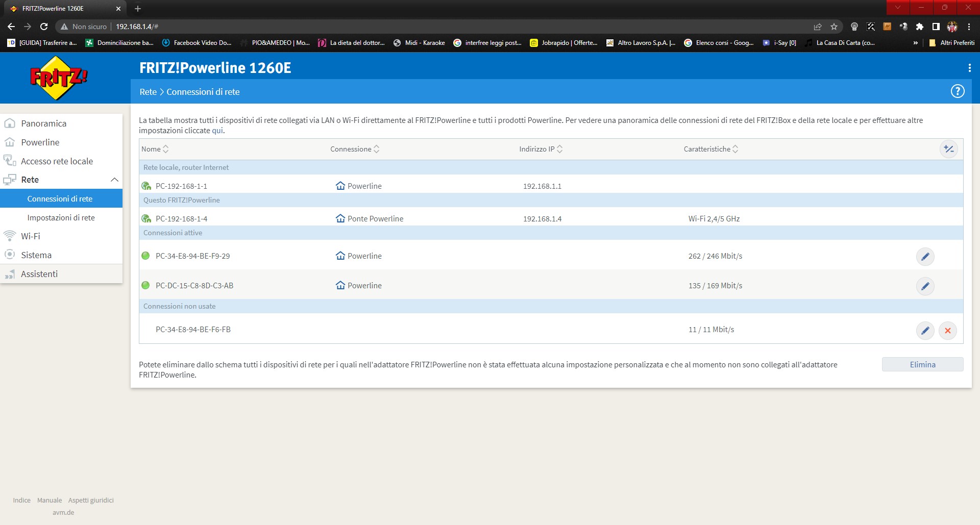This screenshot has height=525, width=980.
Task: Click the table view edit icon in header
Action: pyautogui.click(x=949, y=149)
